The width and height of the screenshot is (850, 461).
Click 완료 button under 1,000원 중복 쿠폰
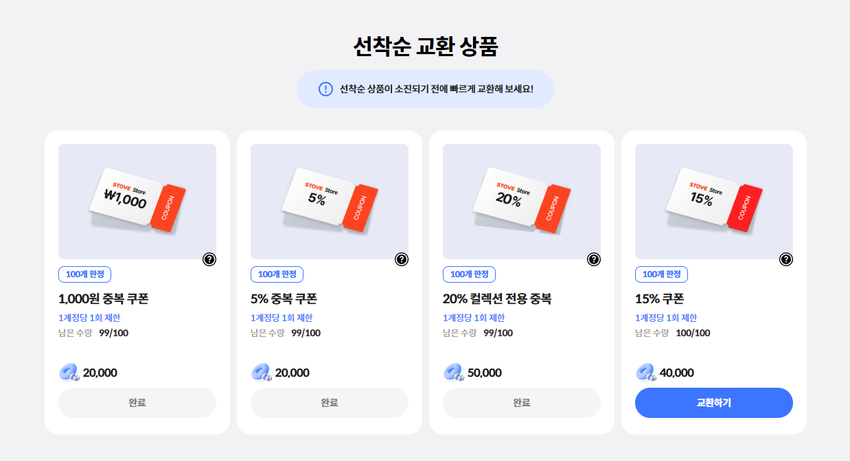[x=137, y=402]
